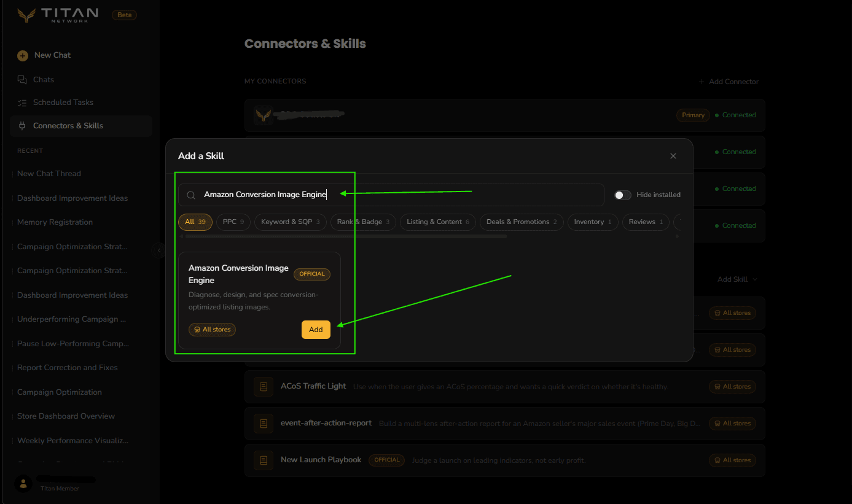852x504 pixels.
Task: Click the MY CONNECTORS section label
Action: click(275, 81)
